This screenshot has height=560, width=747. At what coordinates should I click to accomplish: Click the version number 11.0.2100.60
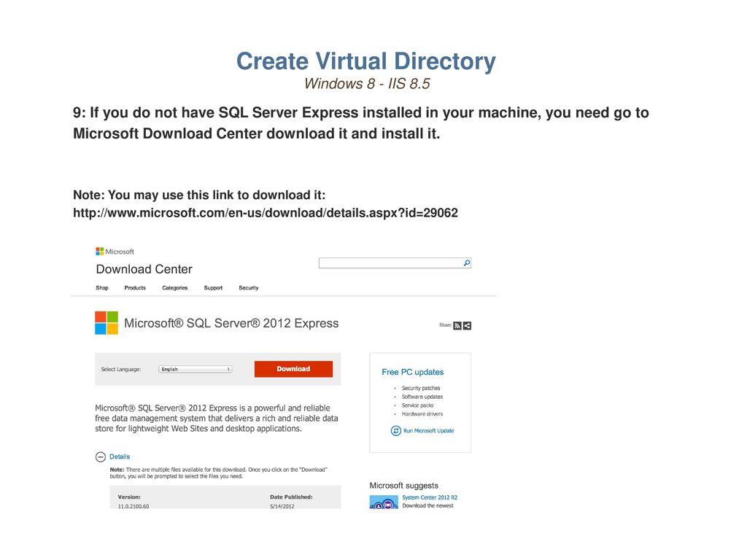coord(133,506)
